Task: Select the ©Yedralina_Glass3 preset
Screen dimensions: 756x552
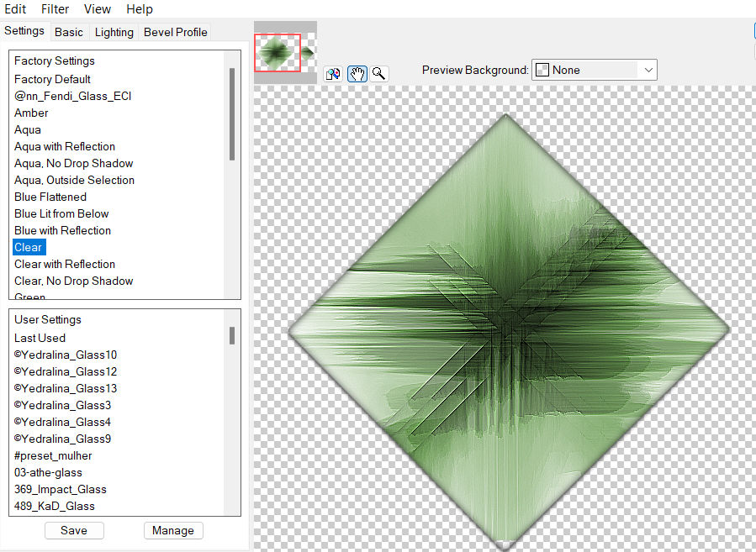Action: [x=63, y=406]
